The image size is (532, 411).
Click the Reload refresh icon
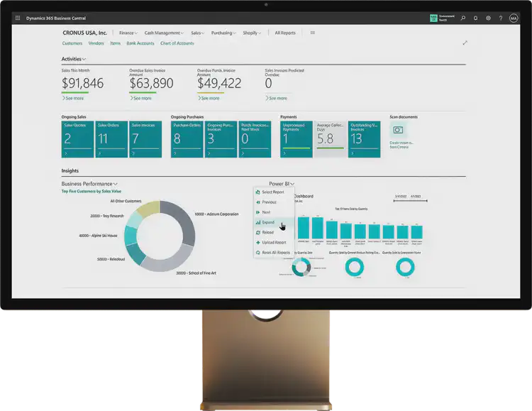(x=258, y=232)
